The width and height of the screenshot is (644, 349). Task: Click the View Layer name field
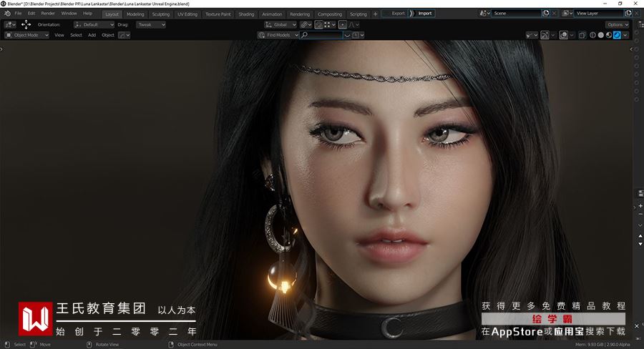(599, 14)
